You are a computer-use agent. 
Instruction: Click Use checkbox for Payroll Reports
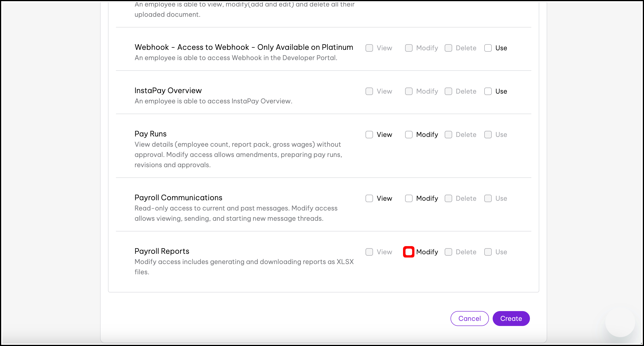pyautogui.click(x=488, y=252)
